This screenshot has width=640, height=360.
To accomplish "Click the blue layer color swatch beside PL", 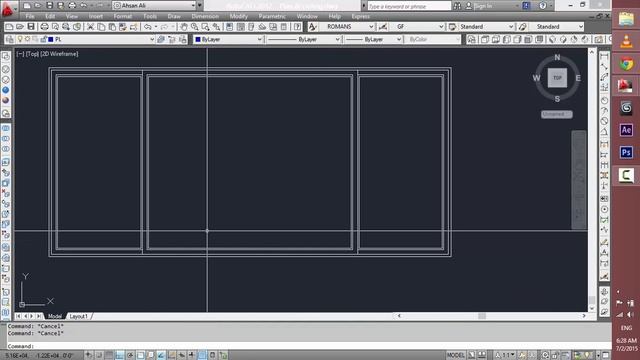I will [x=51, y=39].
